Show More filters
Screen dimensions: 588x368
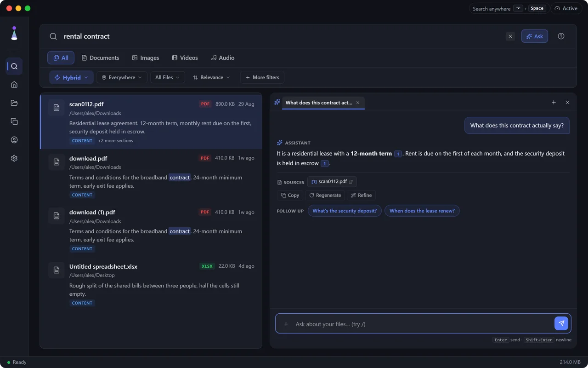pos(262,77)
